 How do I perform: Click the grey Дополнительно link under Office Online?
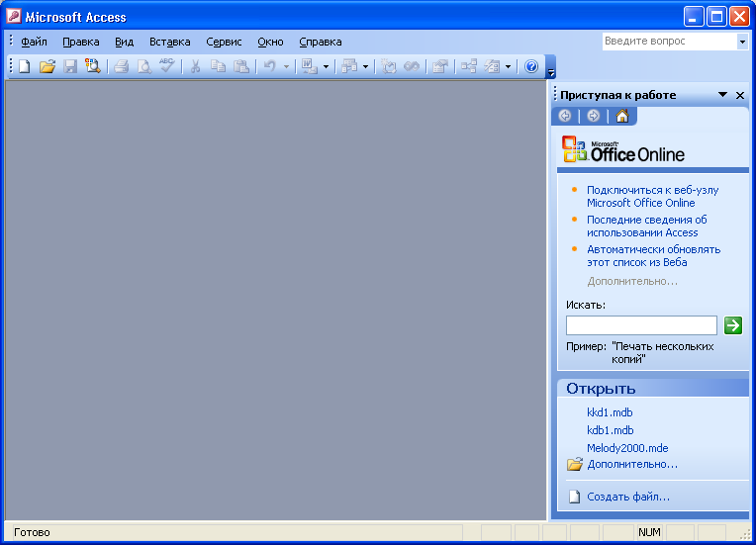pos(632,281)
